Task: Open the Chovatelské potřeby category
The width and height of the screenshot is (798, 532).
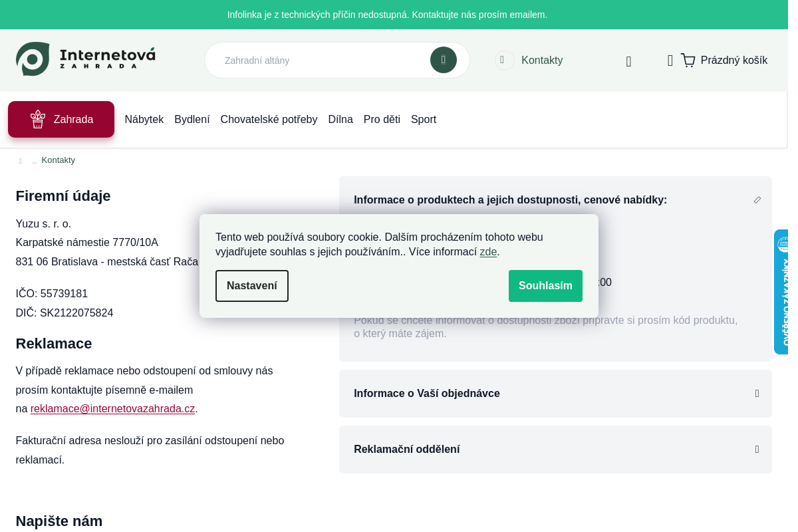Action: tap(269, 120)
